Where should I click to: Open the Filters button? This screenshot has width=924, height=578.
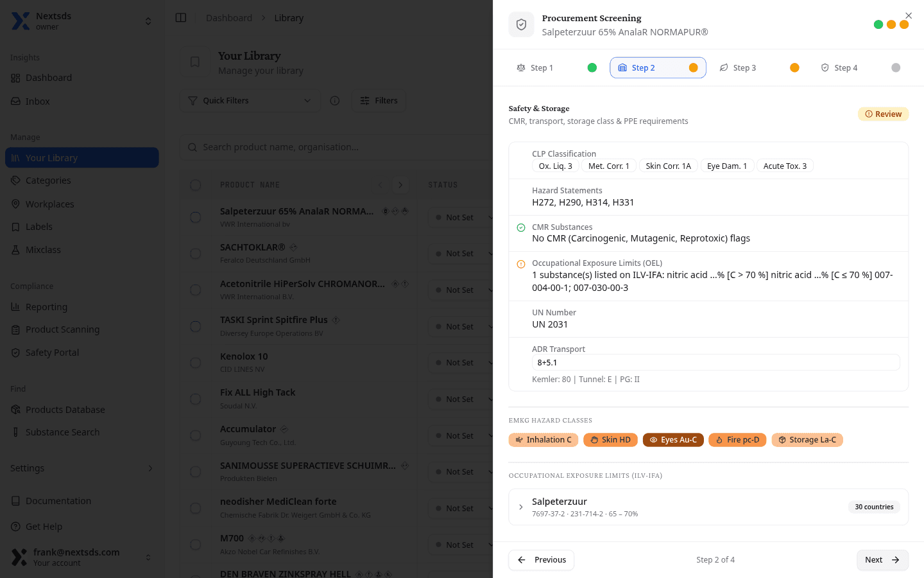point(379,101)
